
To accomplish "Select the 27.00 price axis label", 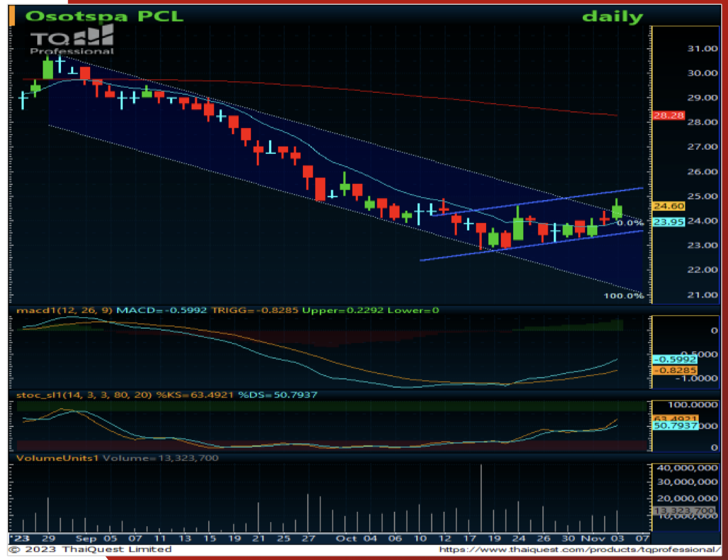I will point(702,146).
